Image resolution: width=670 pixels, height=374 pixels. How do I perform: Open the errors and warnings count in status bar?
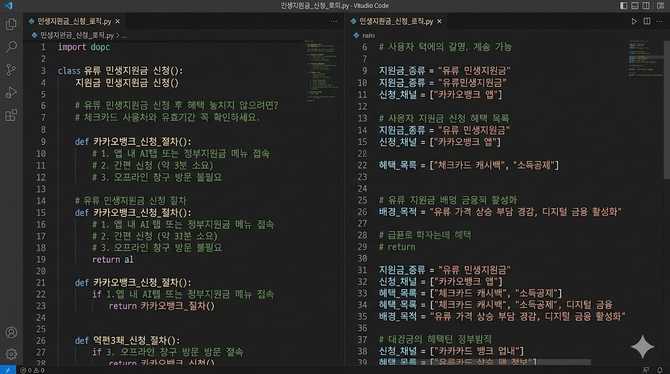point(32,370)
